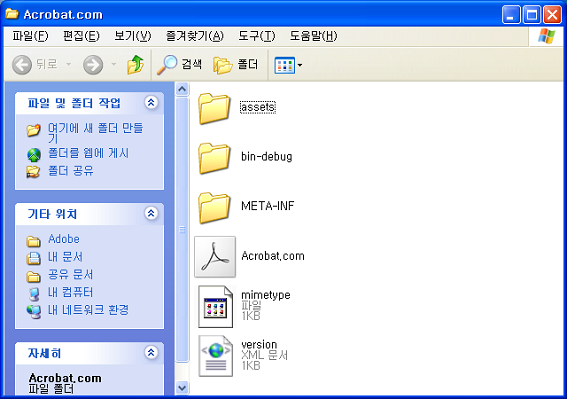Select the bin-debug folder icon
This screenshot has width=567, height=399.
(214, 158)
